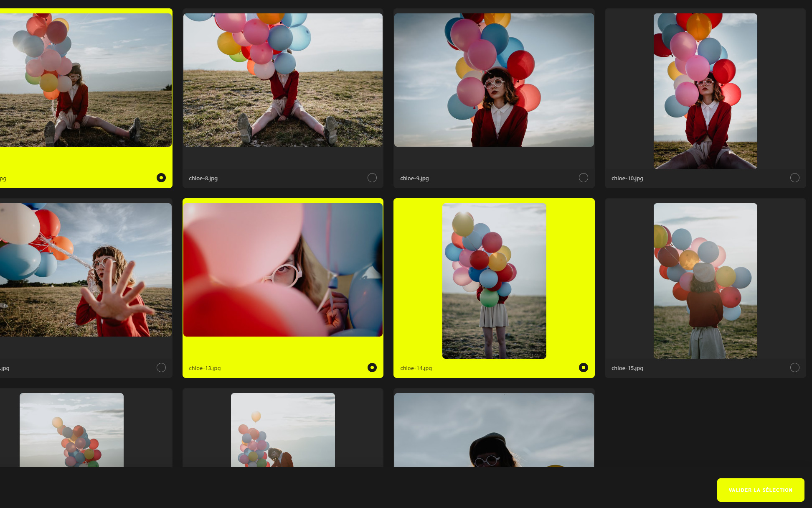Open the chloe-14.jpg standing balloons photo
The image size is (812, 508).
coord(494,281)
